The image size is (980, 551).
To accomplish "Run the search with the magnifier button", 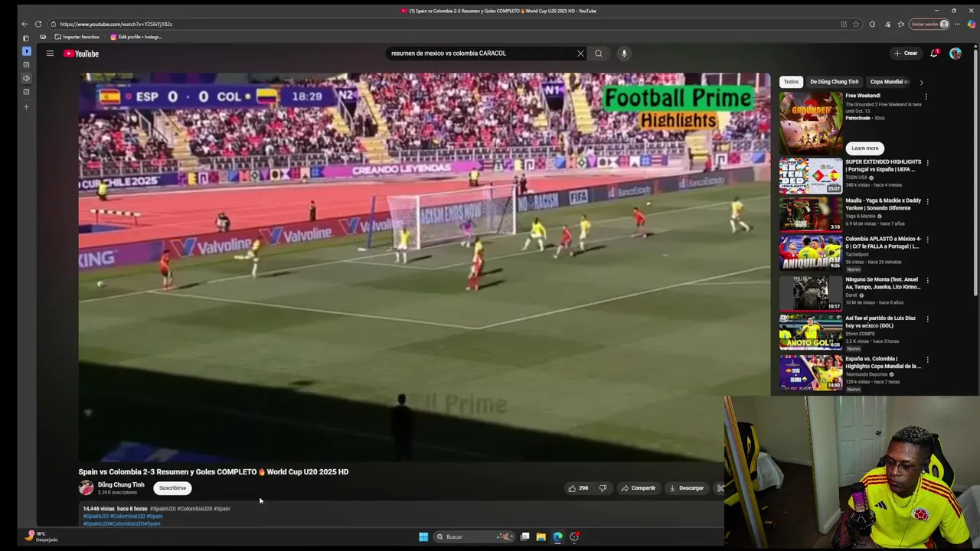I will (x=599, y=54).
